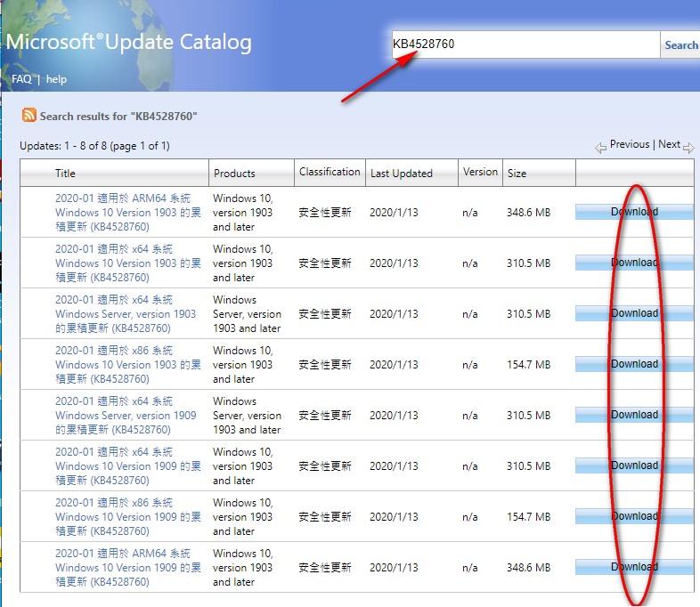The image size is (700, 607).
Task: Select the "Updates: 1 - 8 of 8" count text
Action: pos(94,146)
